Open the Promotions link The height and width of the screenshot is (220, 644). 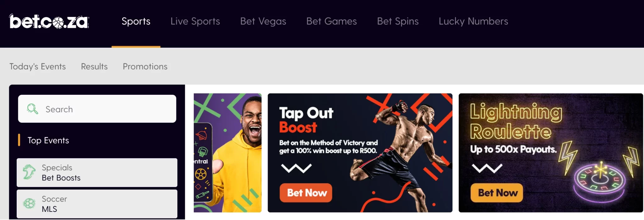point(145,67)
